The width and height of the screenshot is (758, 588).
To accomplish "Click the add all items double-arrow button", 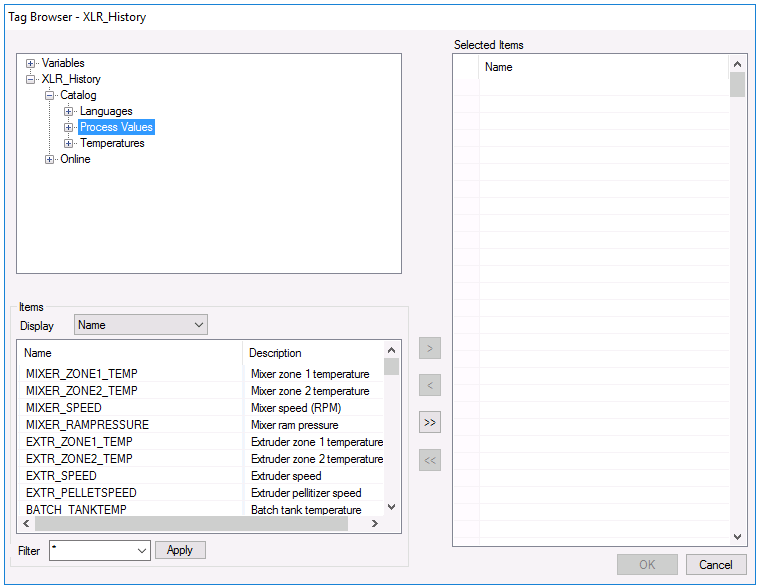I will pyautogui.click(x=430, y=423).
